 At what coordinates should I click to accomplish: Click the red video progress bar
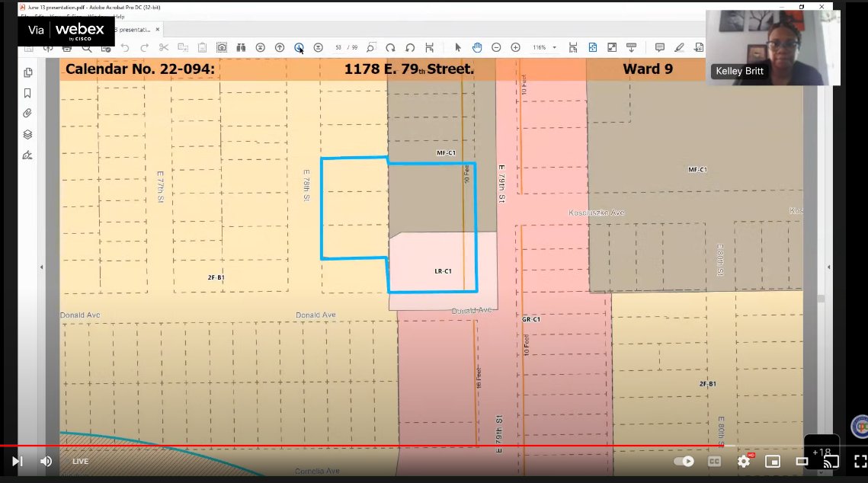click(363, 446)
